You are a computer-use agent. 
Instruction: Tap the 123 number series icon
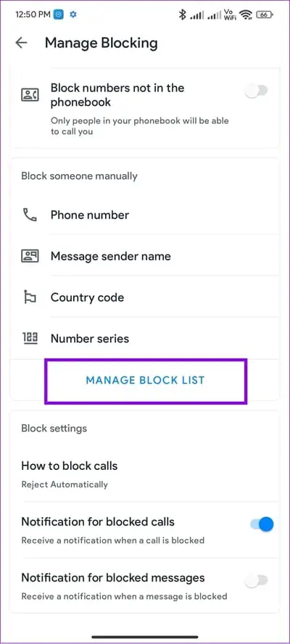pos(30,339)
